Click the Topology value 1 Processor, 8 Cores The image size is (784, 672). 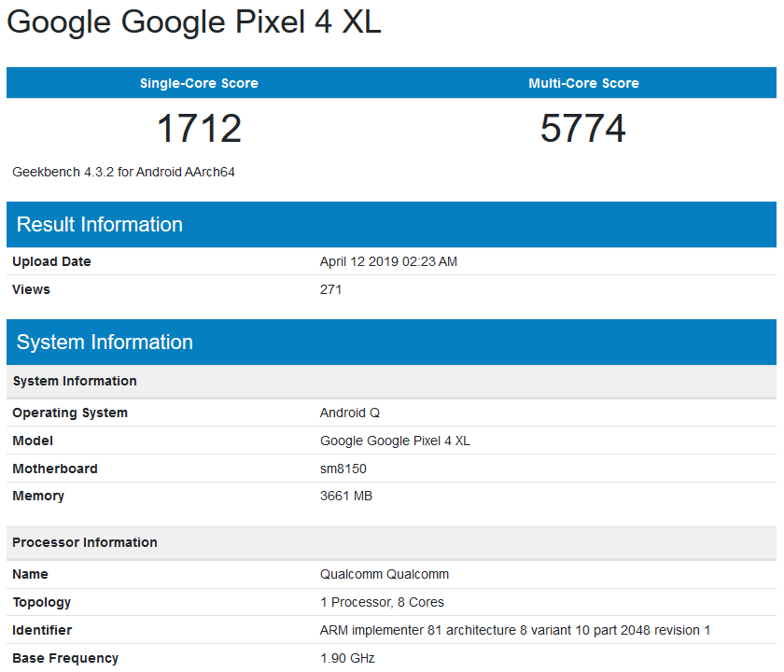point(382,602)
